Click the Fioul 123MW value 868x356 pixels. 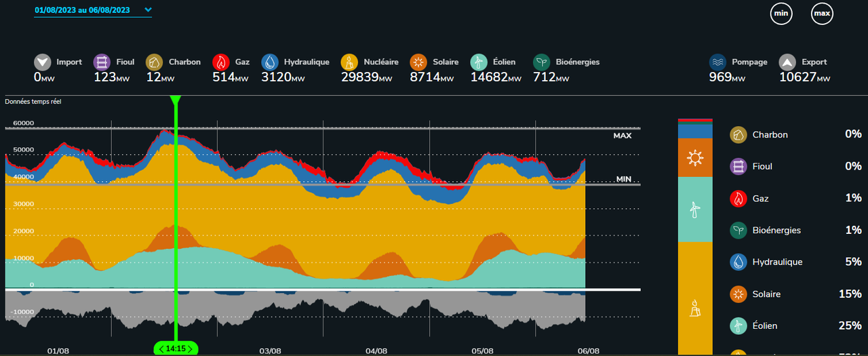pyautogui.click(x=111, y=77)
